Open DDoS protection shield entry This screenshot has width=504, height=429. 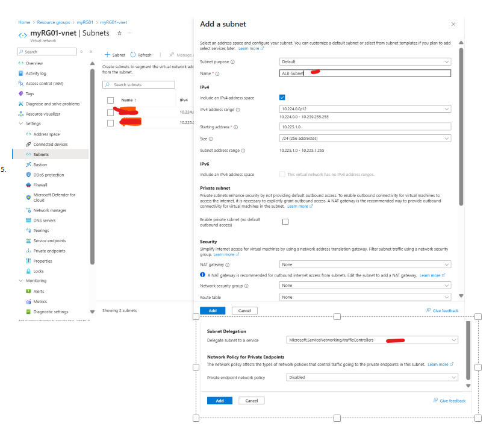coord(29,175)
